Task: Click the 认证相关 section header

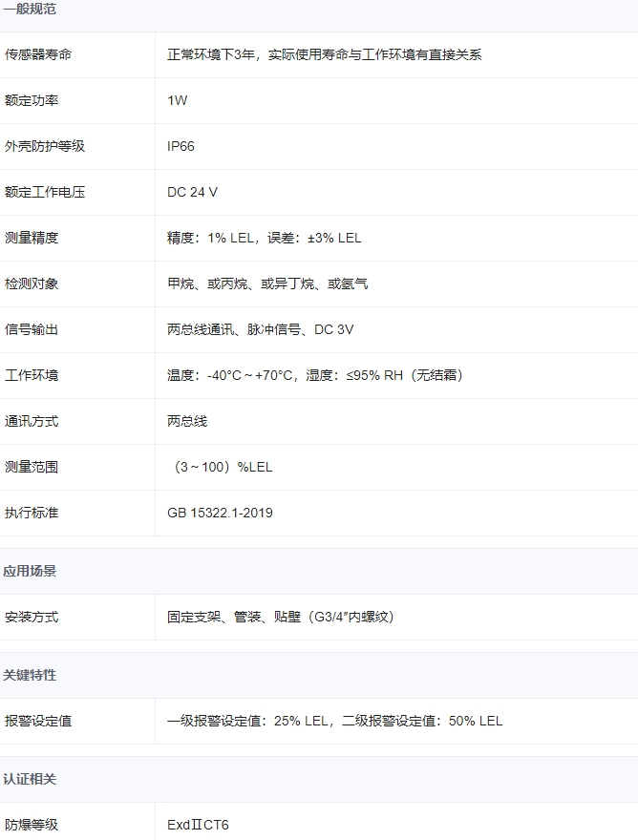Action: [31, 779]
